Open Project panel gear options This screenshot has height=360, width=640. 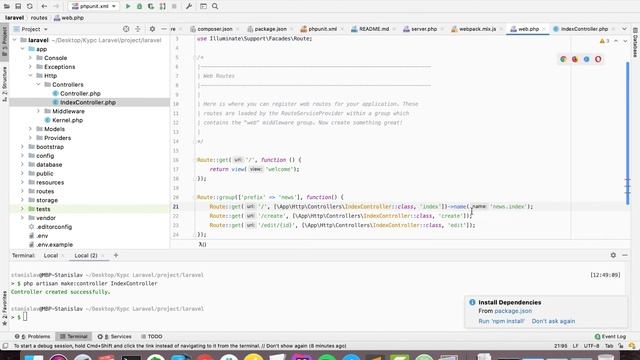pyautogui.click(x=152, y=29)
